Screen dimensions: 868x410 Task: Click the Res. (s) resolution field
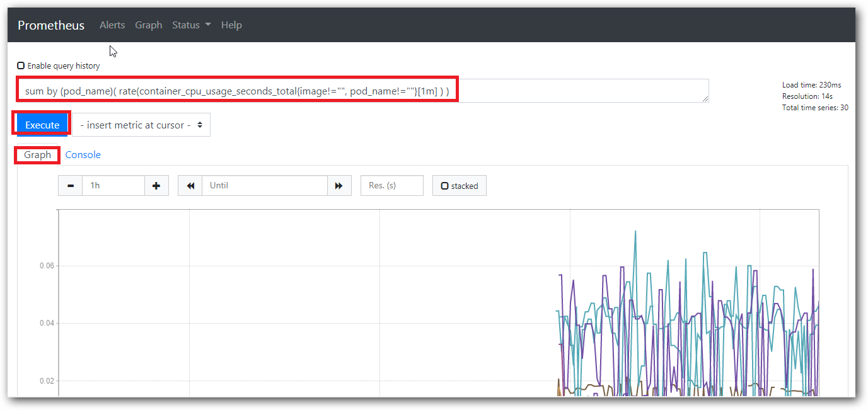pyautogui.click(x=391, y=186)
